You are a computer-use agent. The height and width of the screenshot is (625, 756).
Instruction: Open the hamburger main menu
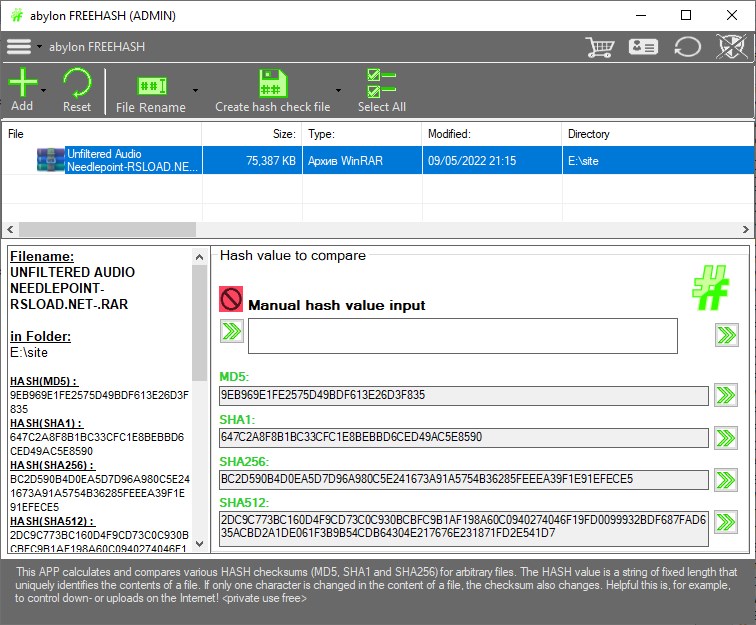point(18,47)
